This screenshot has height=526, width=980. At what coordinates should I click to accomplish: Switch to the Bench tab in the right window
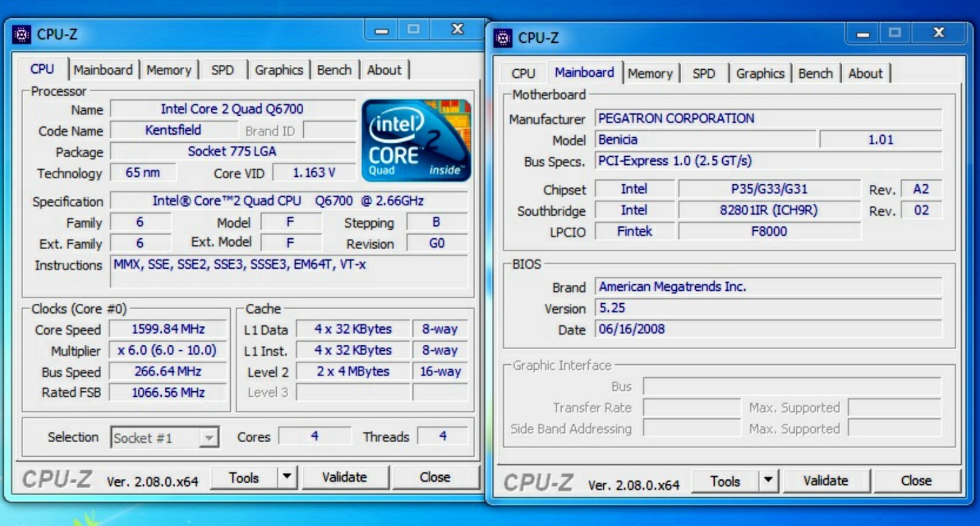[x=816, y=73]
